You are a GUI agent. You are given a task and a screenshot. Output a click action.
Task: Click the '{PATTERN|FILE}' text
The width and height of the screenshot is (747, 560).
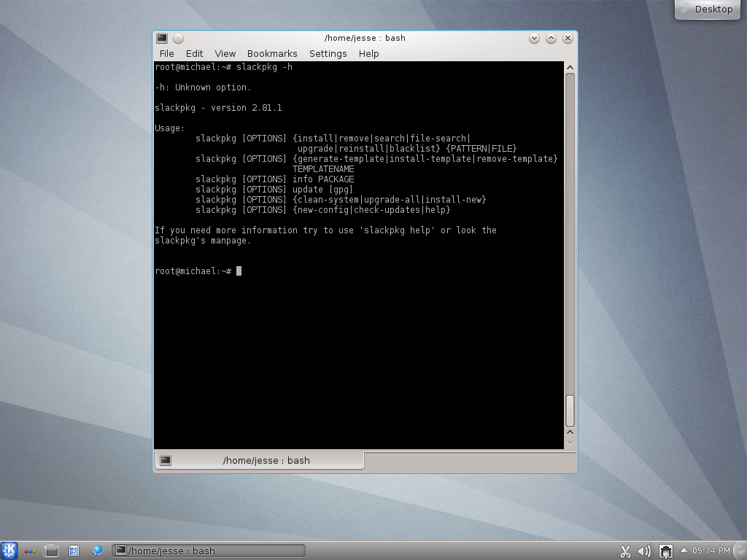coord(481,149)
